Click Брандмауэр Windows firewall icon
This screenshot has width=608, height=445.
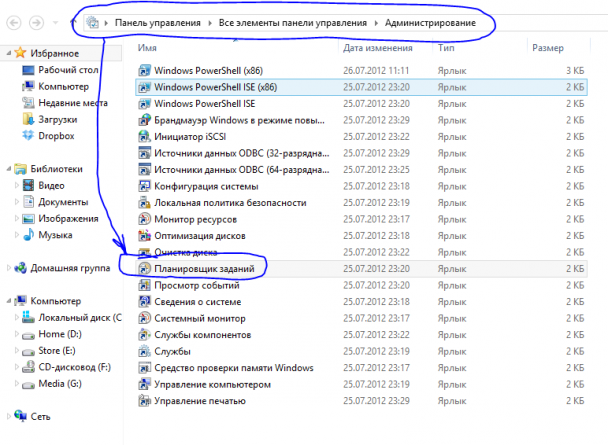coord(144,120)
